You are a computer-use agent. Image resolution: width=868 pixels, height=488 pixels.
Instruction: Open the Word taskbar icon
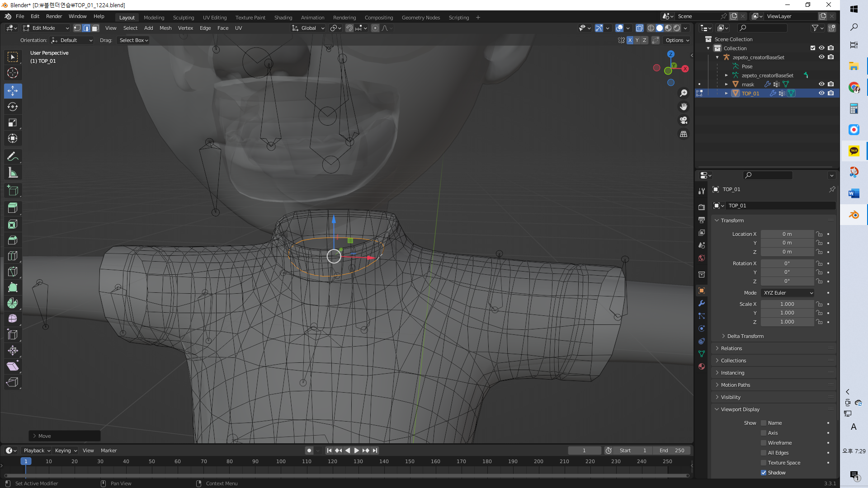pyautogui.click(x=854, y=193)
